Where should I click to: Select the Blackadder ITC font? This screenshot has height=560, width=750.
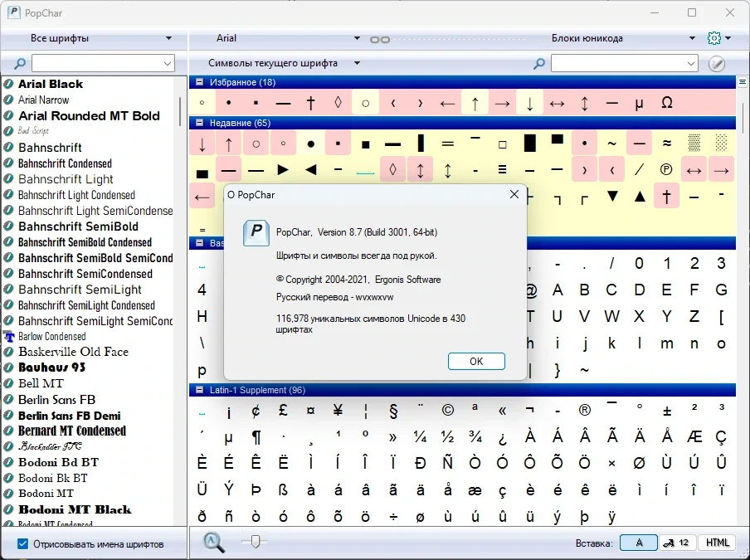coord(51,446)
